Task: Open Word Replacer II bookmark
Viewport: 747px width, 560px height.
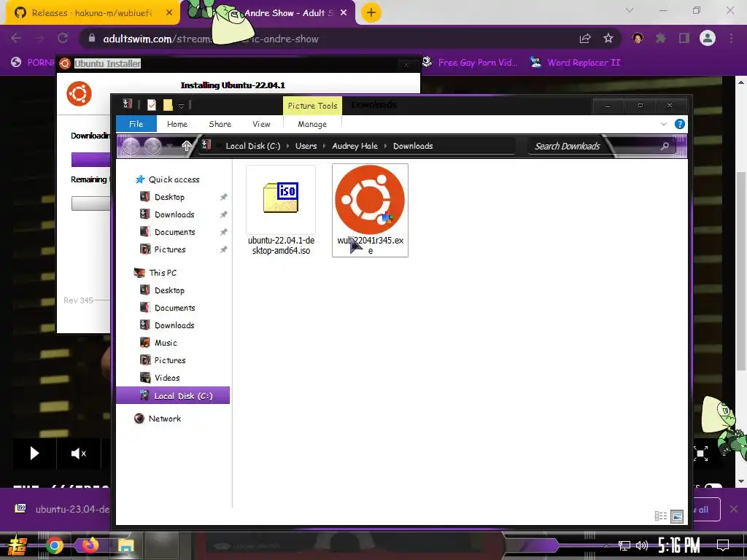Action: tap(576, 63)
